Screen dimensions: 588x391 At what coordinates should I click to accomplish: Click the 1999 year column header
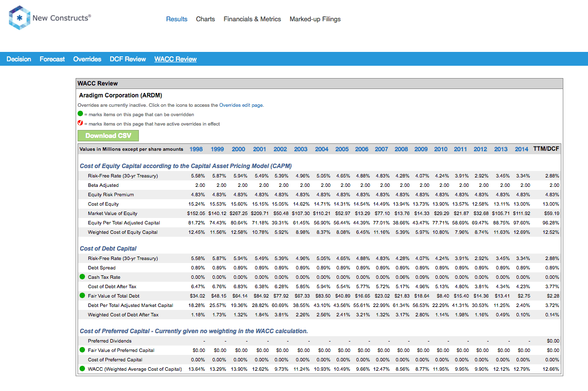point(217,149)
